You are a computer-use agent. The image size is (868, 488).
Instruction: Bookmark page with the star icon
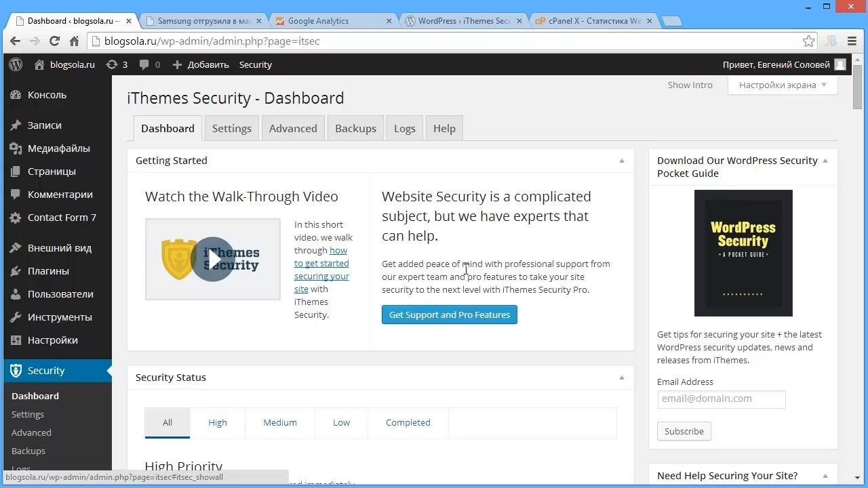(x=808, y=41)
